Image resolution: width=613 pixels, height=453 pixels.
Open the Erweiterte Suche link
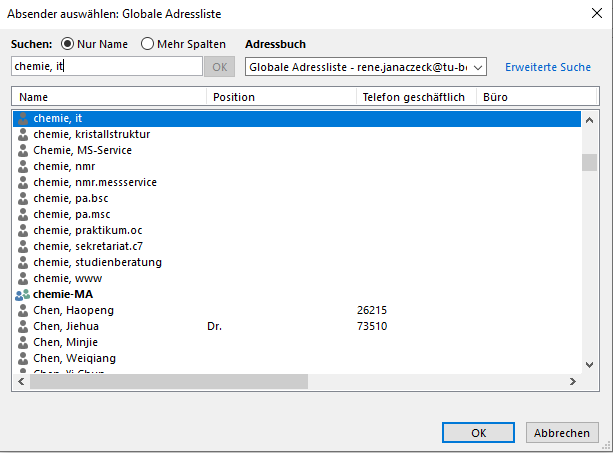point(548,67)
